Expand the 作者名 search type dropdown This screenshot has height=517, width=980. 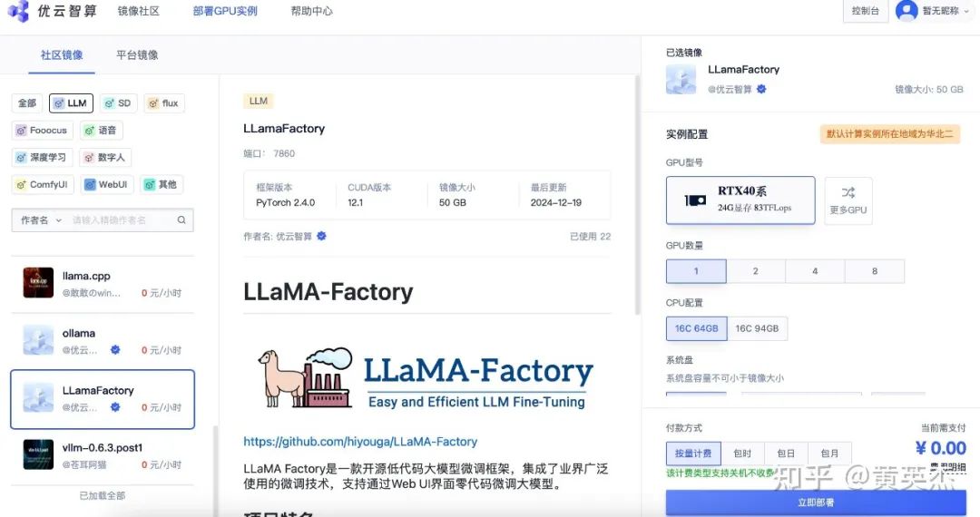41,219
